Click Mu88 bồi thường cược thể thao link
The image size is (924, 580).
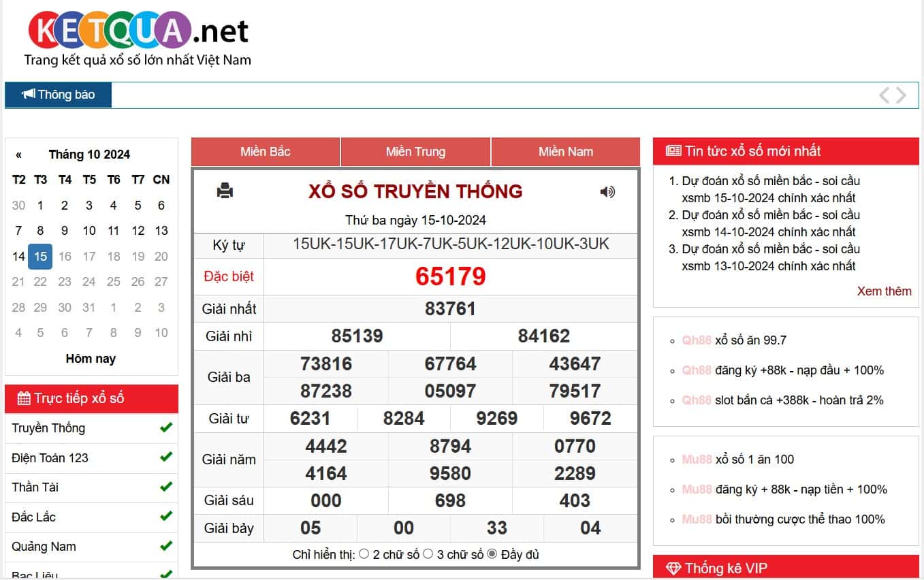tap(783, 519)
